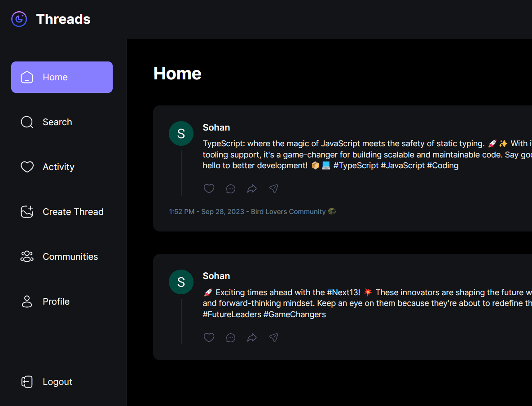The height and width of the screenshot is (406, 532).
Task: Open the Search page
Action: [57, 122]
